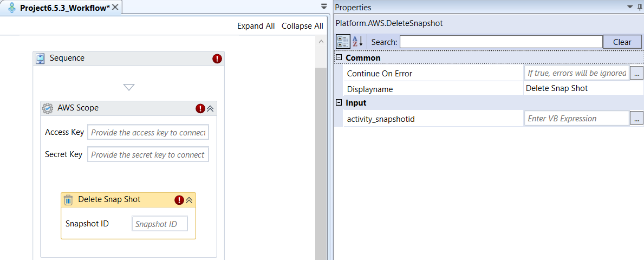Select the AWS Scope title
Viewport: 644px width, 260px height.
(78, 108)
